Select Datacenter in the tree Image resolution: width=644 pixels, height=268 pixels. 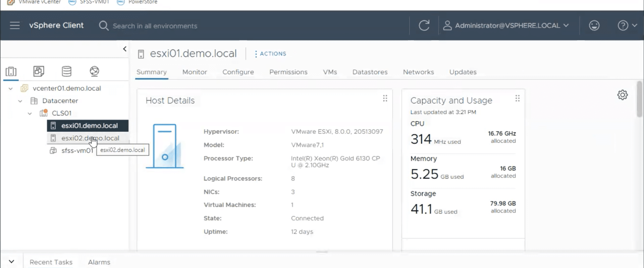(x=60, y=101)
